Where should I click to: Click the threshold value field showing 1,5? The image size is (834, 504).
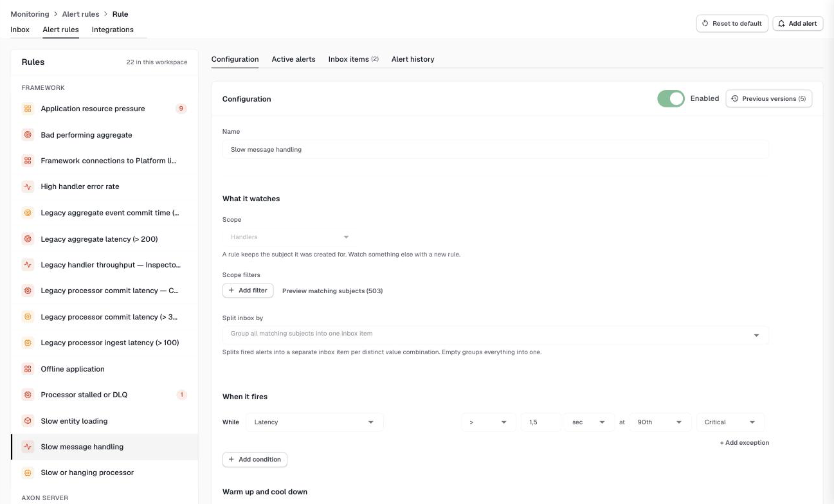541,422
